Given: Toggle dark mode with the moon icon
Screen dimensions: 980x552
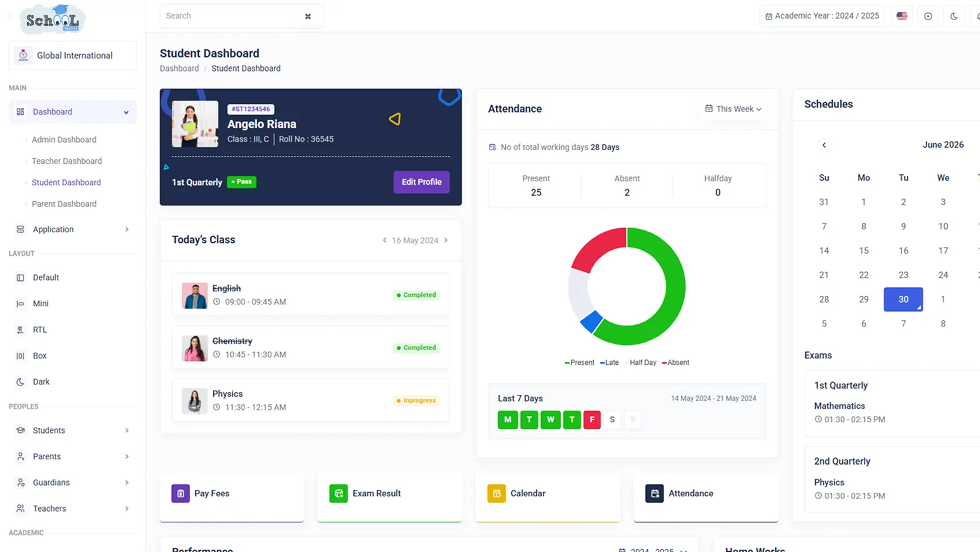Looking at the screenshot, I should [954, 16].
